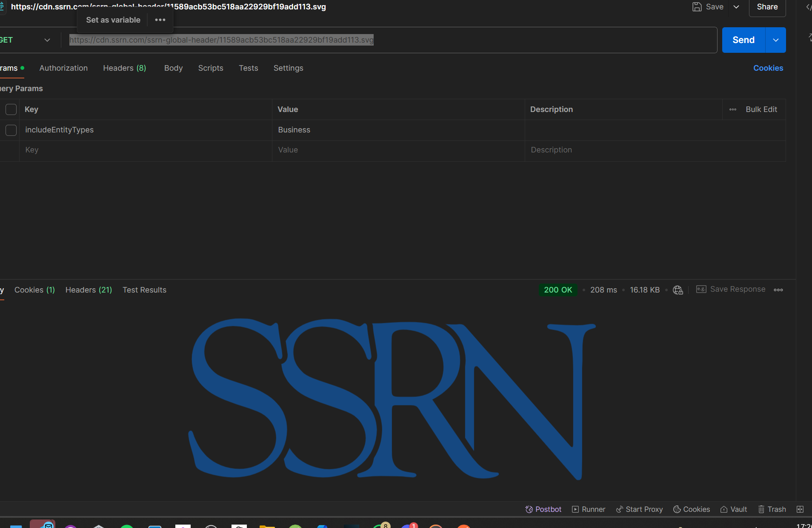Screen dimensions: 812x528
Task: Switch to the Settings tab
Action: click(x=288, y=68)
